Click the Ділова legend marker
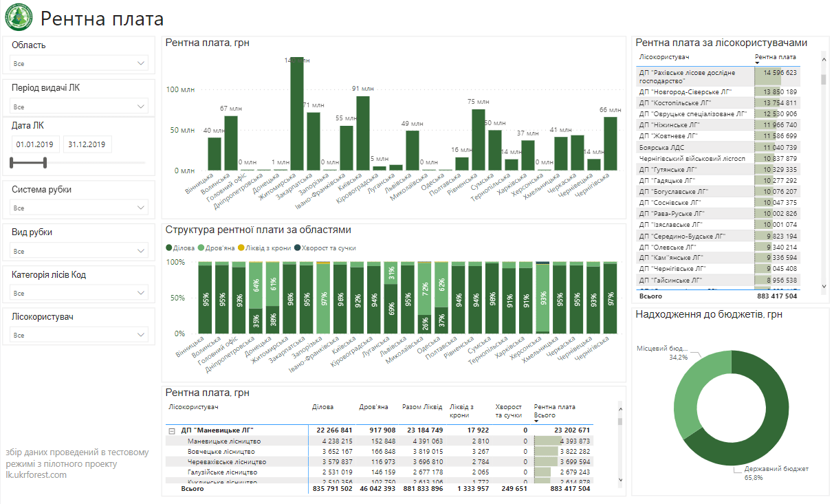Image resolution: width=834 pixels, height=504 pixels. (x=169, y=248)
